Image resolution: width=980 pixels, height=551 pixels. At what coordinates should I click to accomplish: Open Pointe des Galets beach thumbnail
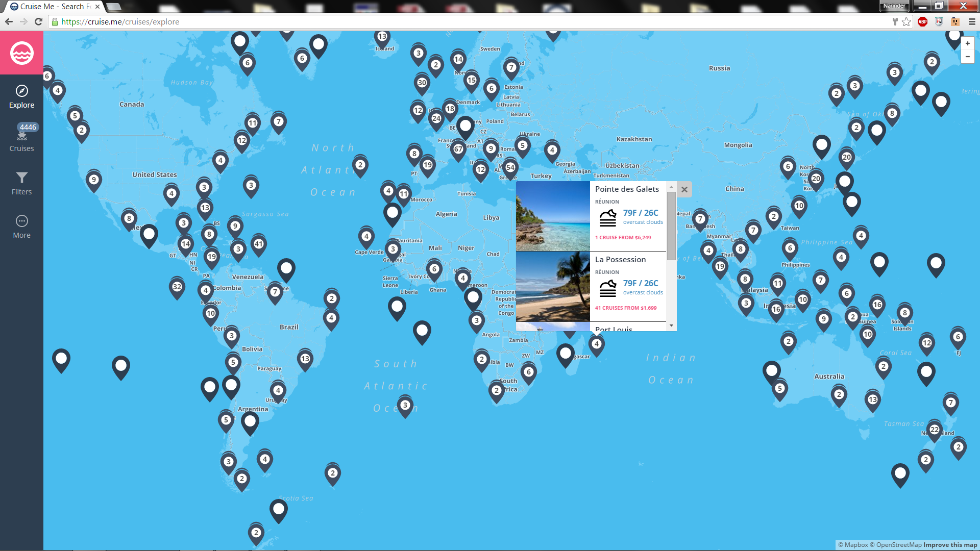(x=553, y=216)
